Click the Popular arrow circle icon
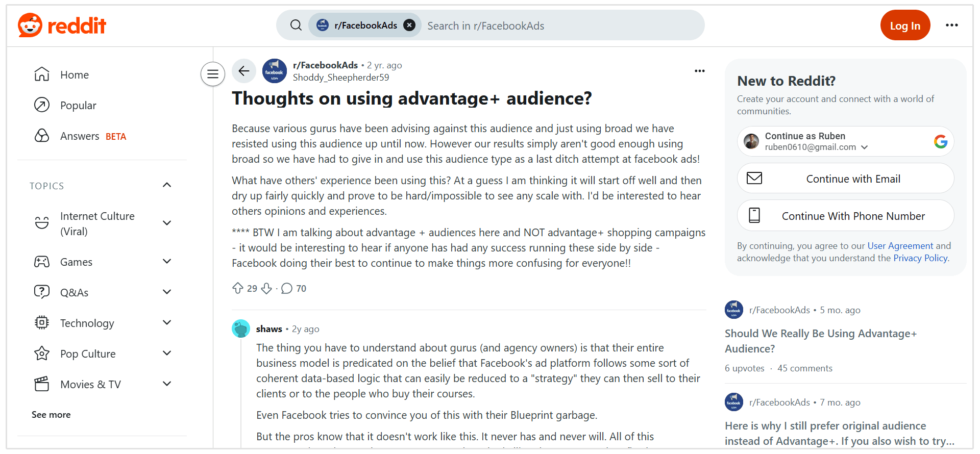Image resolution: width=980 pixels, height=454 pixels. [x=42, y=105]
